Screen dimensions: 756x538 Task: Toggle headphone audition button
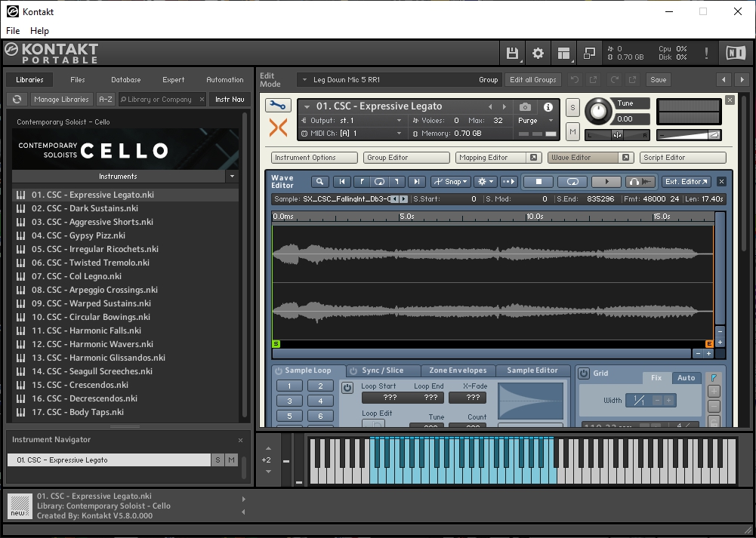click(640, 182)
